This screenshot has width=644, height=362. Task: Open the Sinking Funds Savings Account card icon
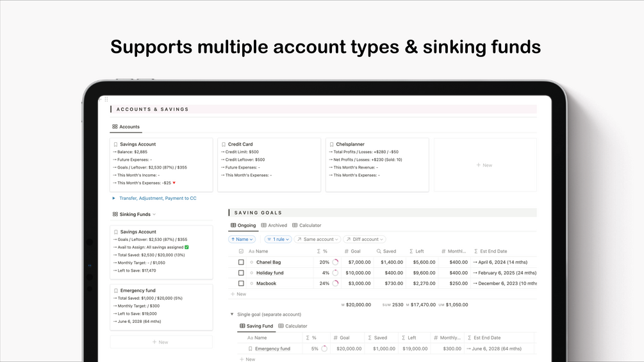click(x=116, y=232)
